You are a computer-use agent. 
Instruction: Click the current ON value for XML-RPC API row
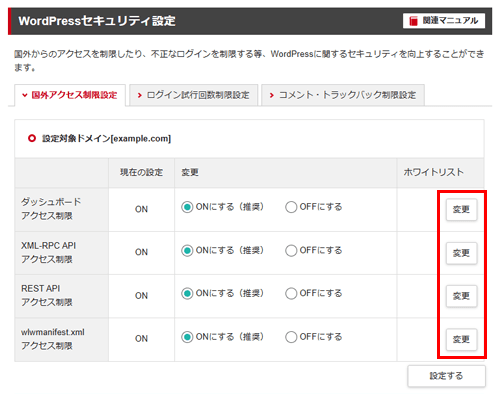point(141,252)
